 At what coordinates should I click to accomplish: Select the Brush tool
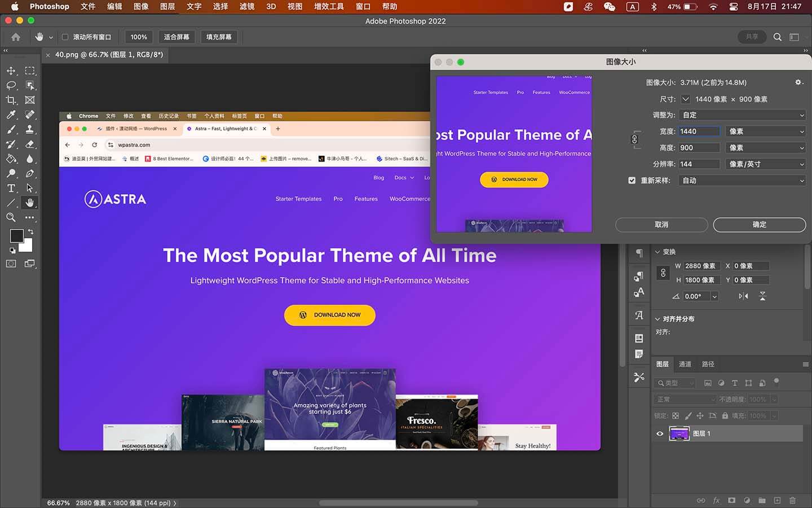[11, 129]
